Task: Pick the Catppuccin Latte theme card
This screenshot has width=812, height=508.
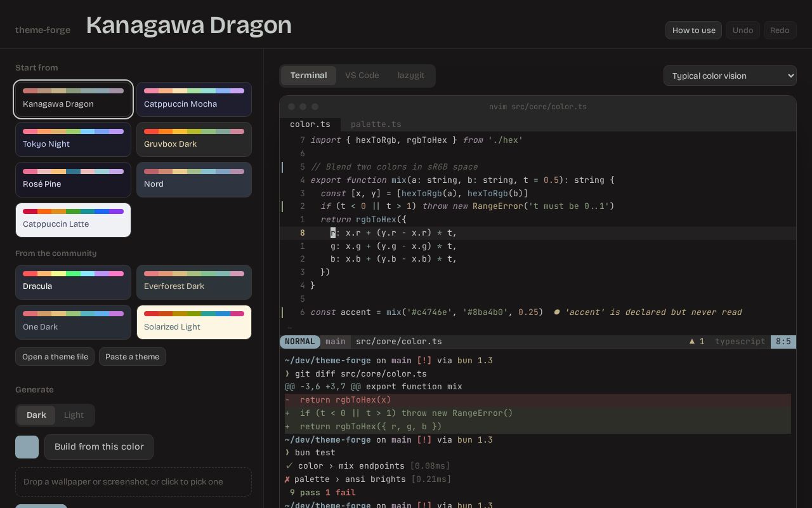Action: click(73, 220)
